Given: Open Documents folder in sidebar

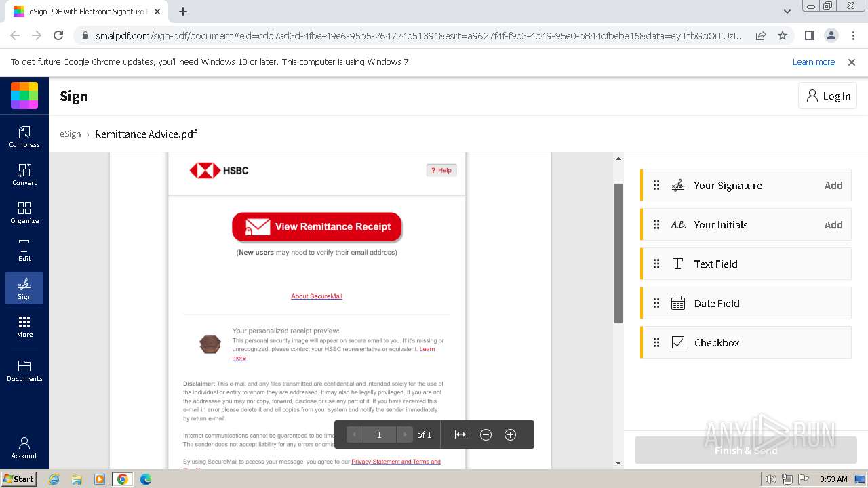Looking at the screenshot, I should click(x=24, y=370).
